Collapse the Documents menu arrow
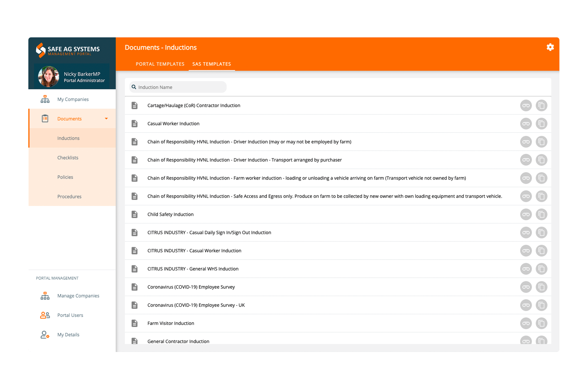 106,119
